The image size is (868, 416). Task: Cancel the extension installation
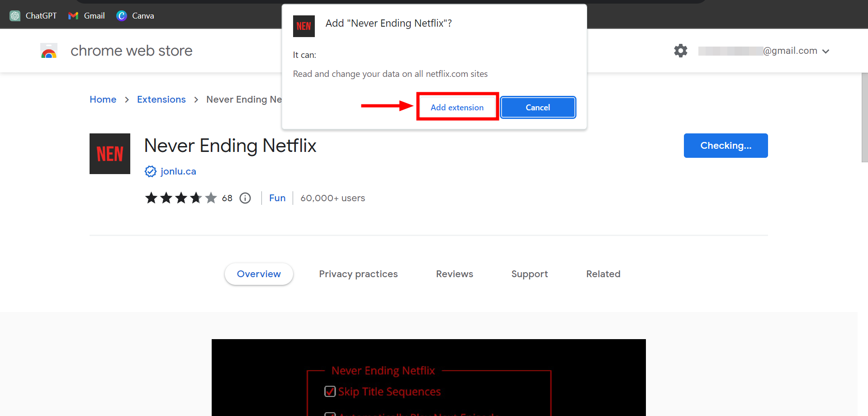point(538,107)
